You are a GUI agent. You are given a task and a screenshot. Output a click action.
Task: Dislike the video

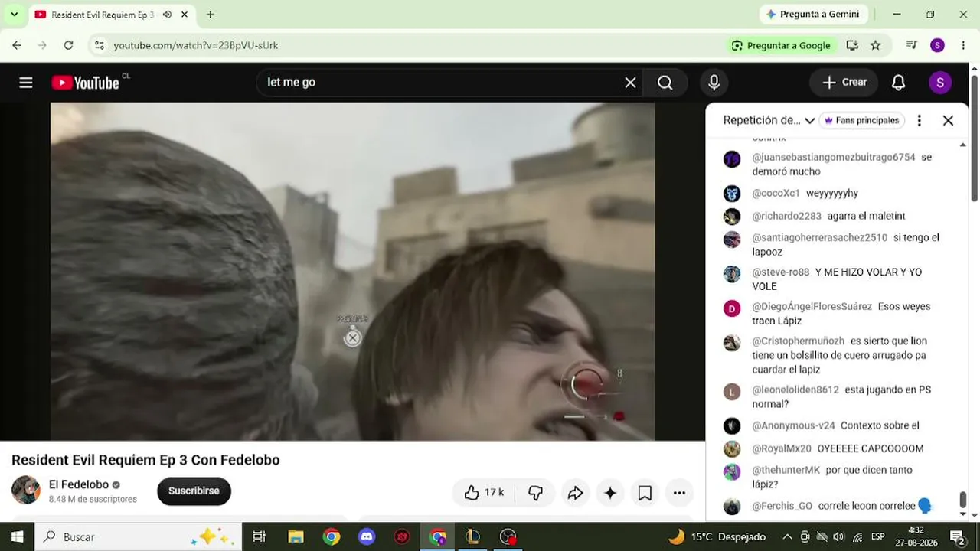535,494
